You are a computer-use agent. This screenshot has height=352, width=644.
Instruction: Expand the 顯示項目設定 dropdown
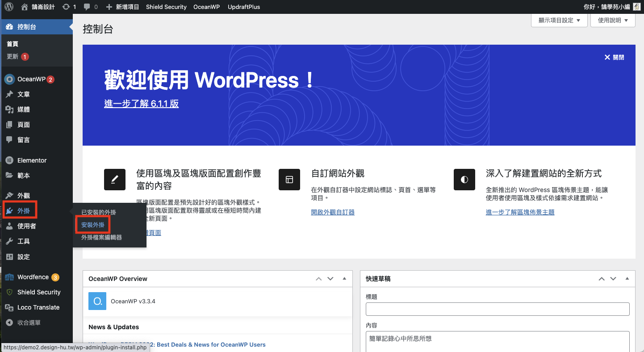pos(559,20)
